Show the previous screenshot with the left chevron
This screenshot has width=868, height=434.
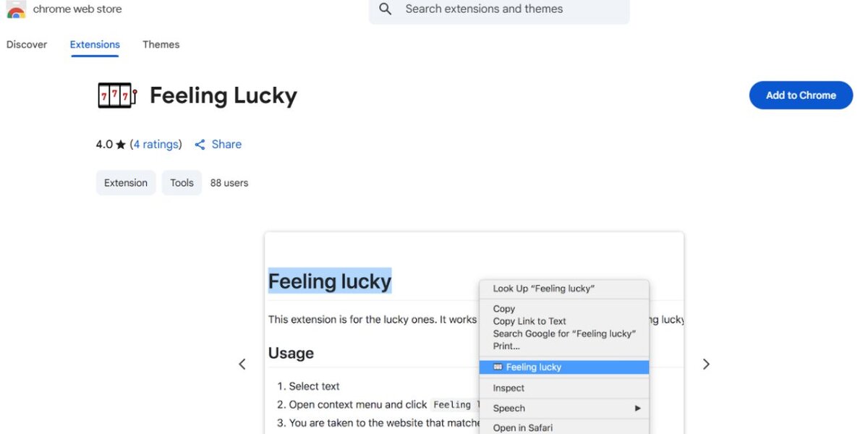pyautogui.click(x=242, y=364)
